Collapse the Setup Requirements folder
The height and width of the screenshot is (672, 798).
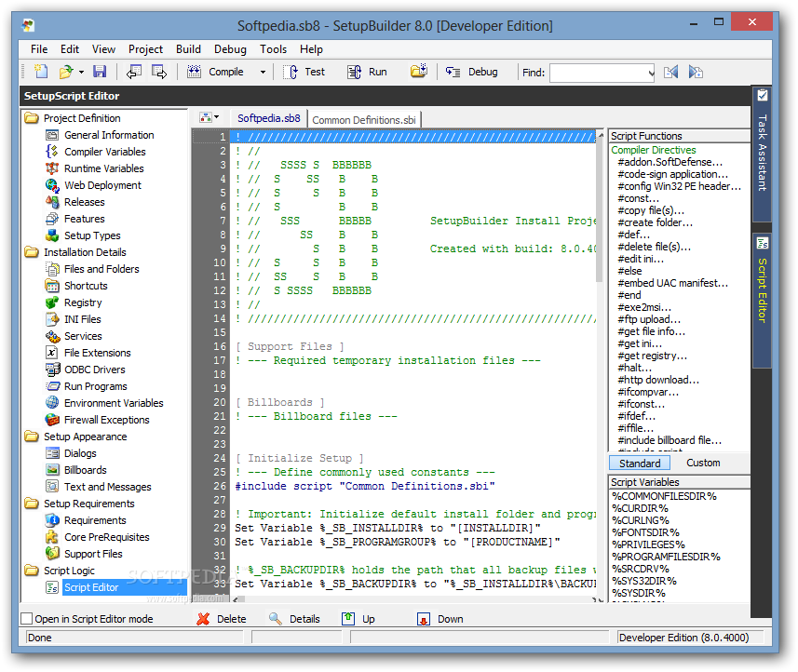(x=32, y=504)
